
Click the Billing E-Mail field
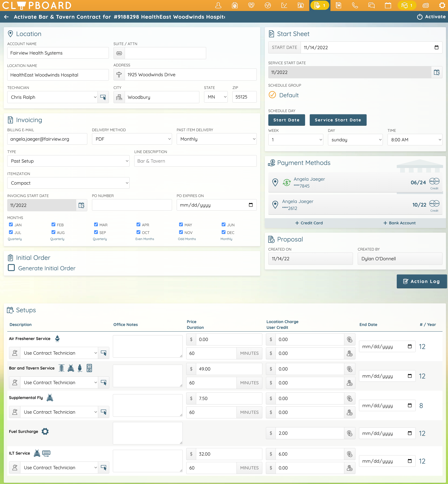(47, 139)
